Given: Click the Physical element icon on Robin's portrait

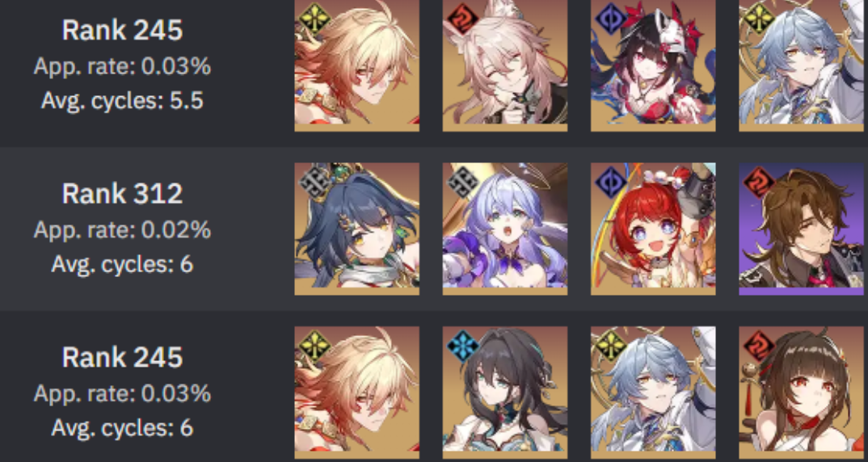Looking at the screenshot, I should 461,182.
